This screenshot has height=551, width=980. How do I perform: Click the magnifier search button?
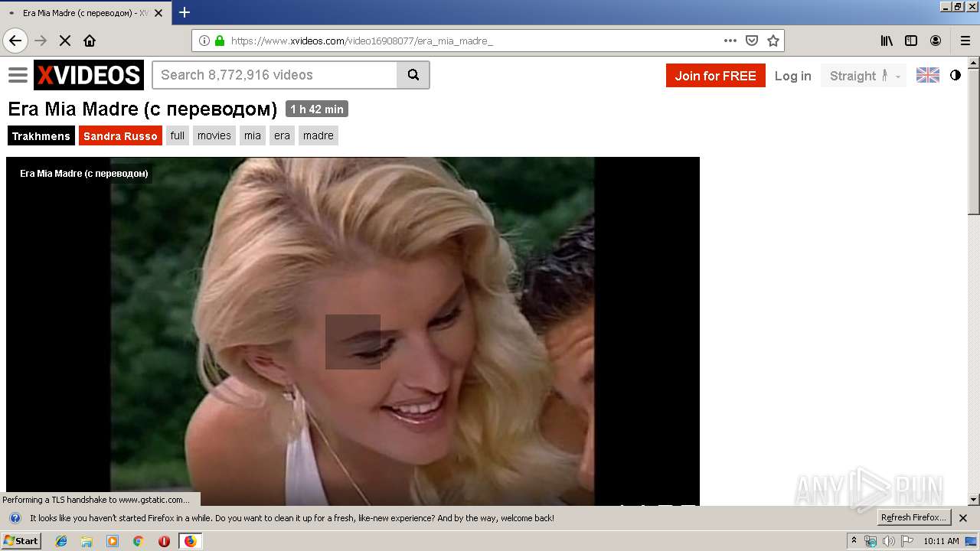pos(413,75)
